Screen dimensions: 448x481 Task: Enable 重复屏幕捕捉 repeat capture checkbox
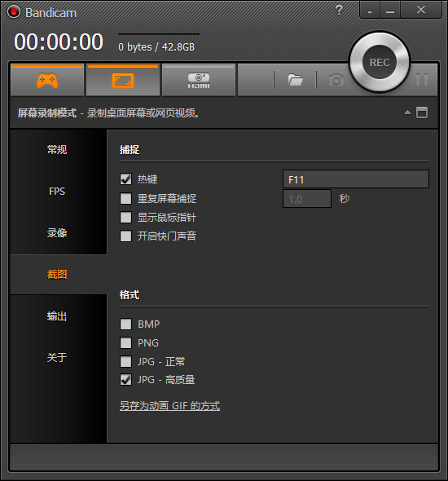tap(125, 198)
